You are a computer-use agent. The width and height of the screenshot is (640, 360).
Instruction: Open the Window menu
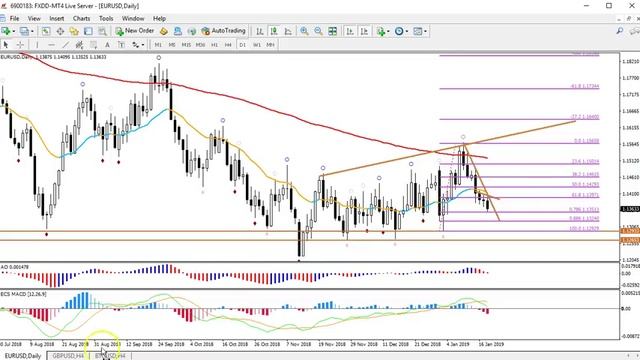tap(133, 18)
